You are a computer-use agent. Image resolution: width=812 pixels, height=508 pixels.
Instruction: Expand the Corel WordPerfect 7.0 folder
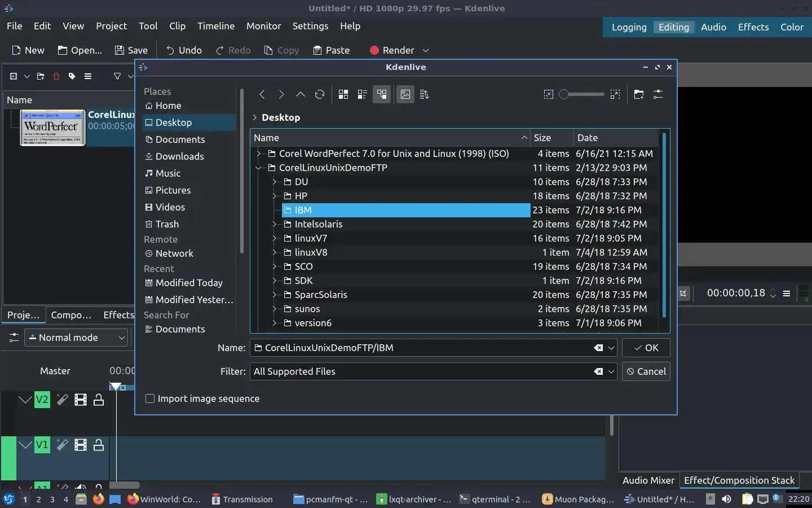[x=259, y=154]
